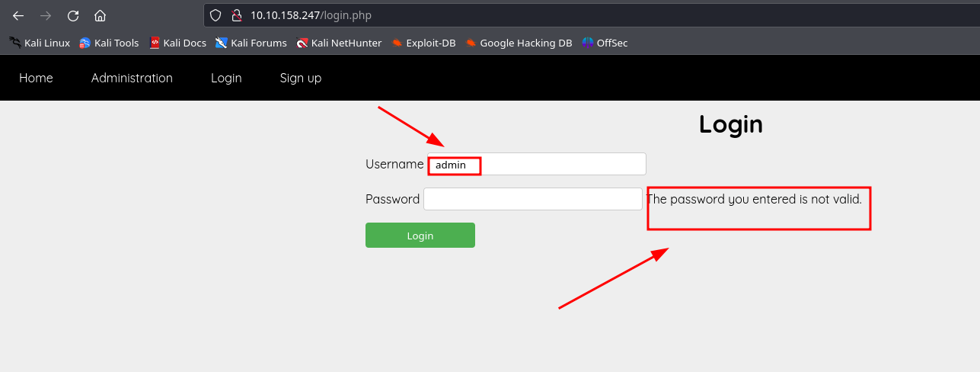Click the insecure connection padlock icon
The image size is (980, 372).
(236, 15)
